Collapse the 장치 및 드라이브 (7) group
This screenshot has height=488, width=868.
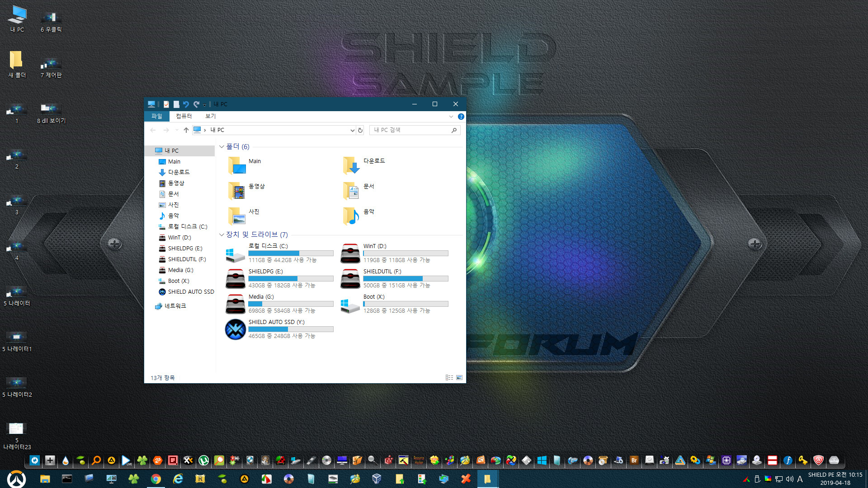coord(222,235)
